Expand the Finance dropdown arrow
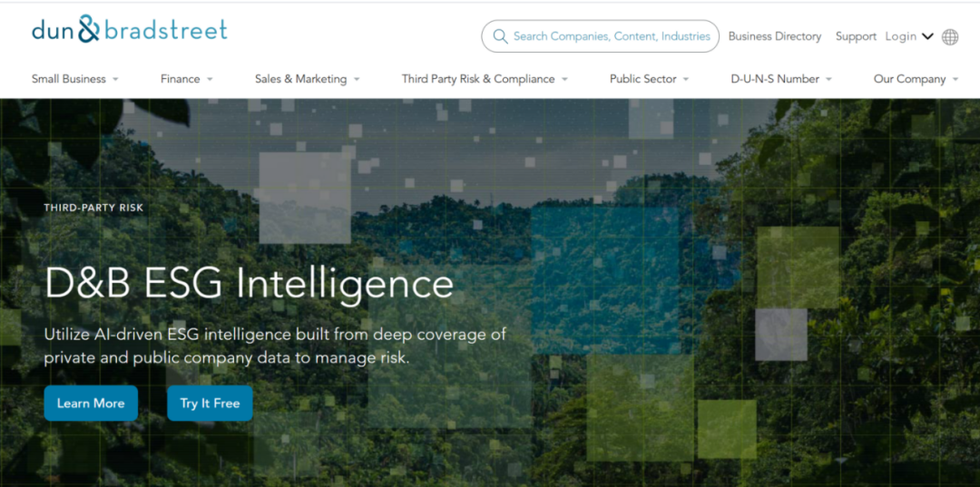This screenshot has height=487, width=980. coord(210,79)
